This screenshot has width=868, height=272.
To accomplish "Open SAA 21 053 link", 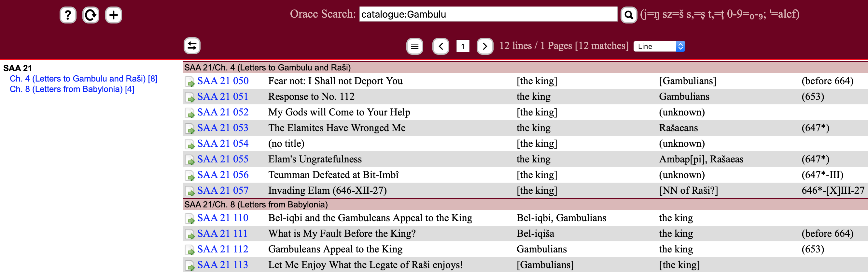I will 223,128.
